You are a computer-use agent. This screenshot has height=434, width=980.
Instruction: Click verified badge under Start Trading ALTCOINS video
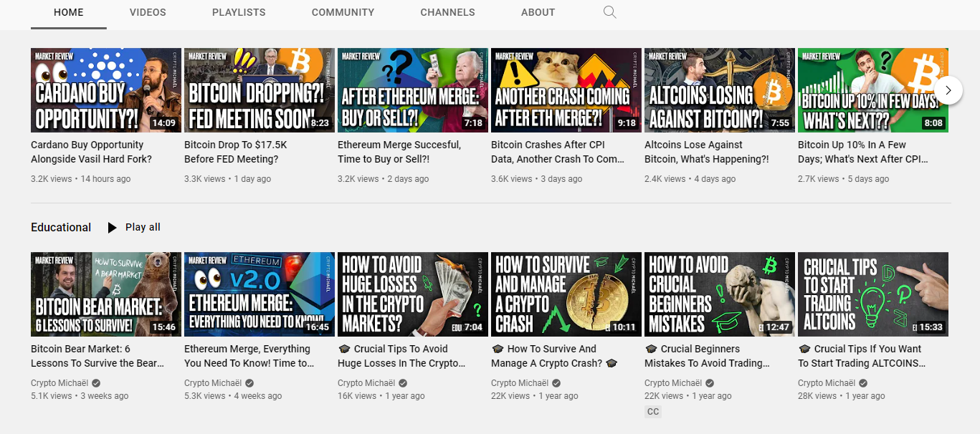click(x=863, y=383)
